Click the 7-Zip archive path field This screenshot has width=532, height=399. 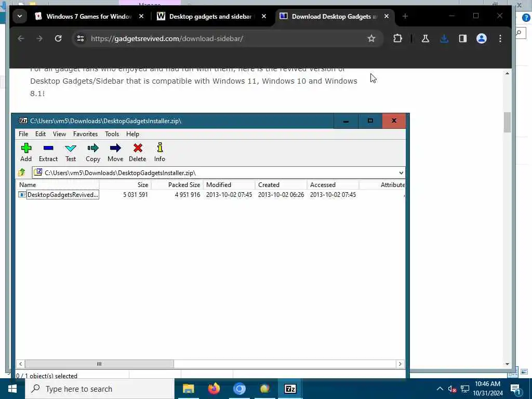coord(215,172)
